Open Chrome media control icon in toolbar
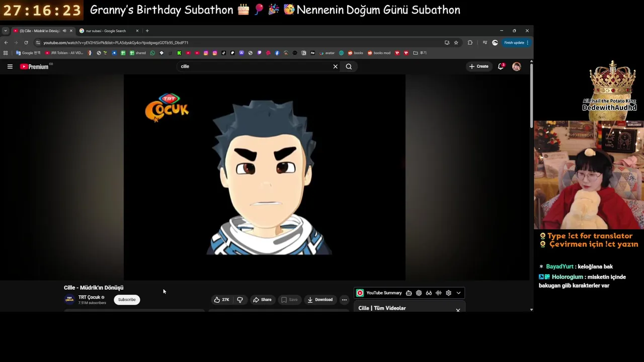Image resolution: width=644 pixels, height=362 pixels. pyautogui.click(x=485, y=43)
